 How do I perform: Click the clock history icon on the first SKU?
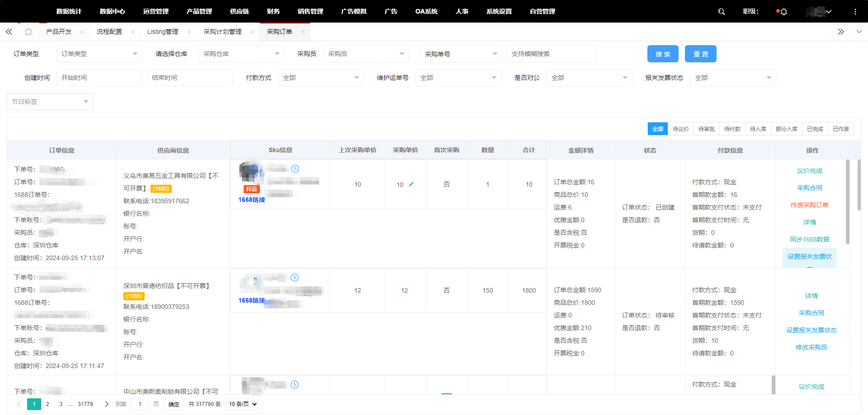295,168
